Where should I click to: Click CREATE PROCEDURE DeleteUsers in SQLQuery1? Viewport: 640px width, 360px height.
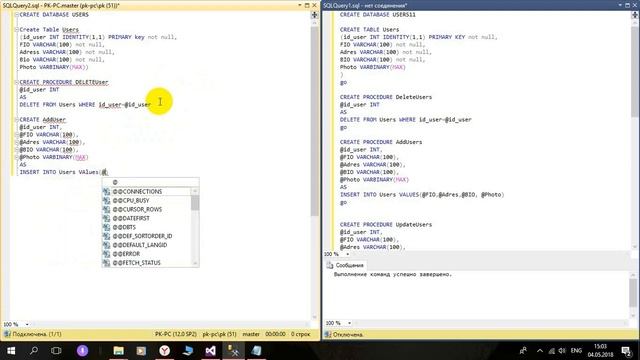[x=386, y=97]
